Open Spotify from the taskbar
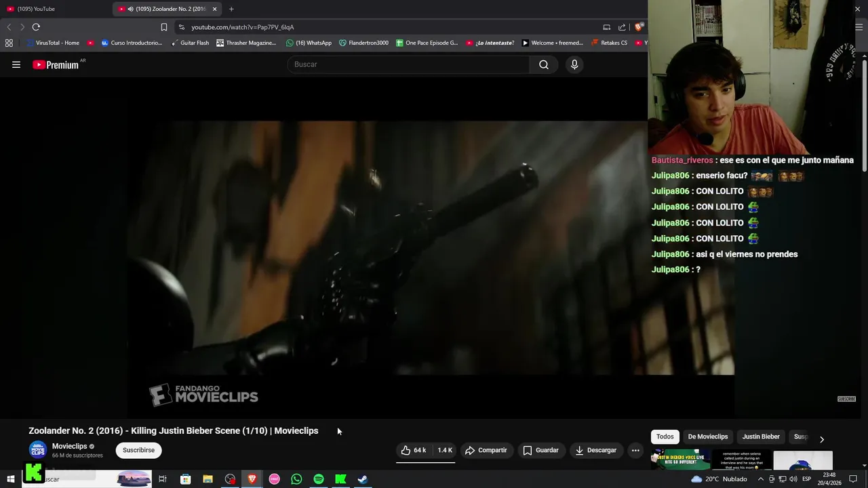868x488 pixels. click(319, 479)
